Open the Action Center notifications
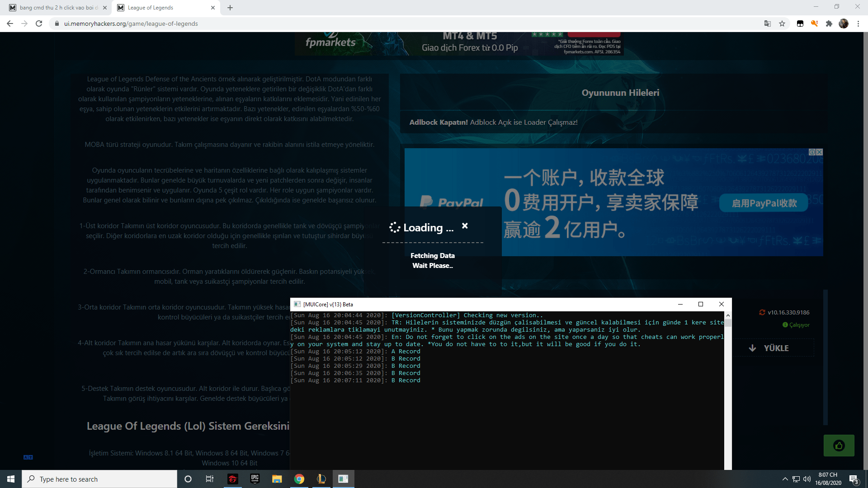The image size is (868, 488). click(x=854, y=479)
